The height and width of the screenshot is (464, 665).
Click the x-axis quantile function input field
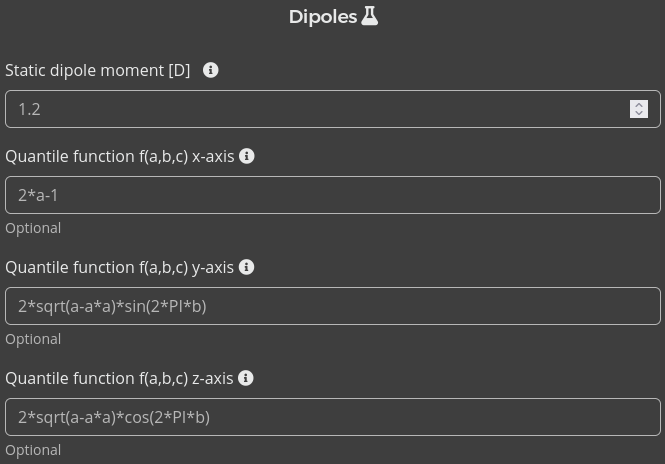(332, 195)
